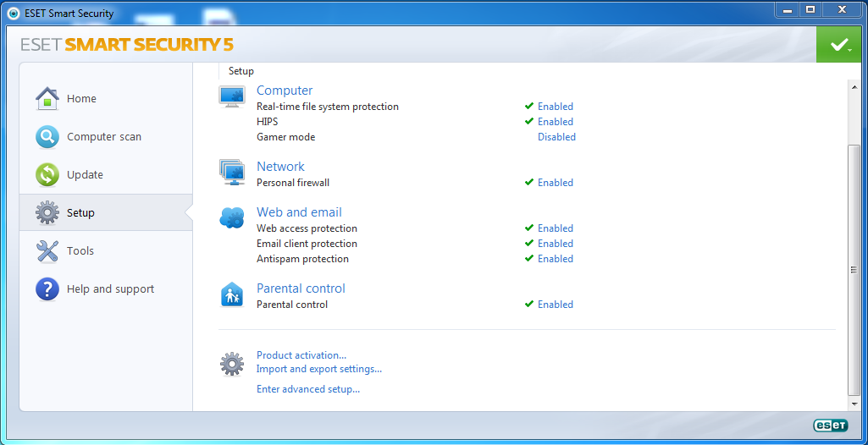Toggle Web access protection Enabled status

(556, 228)
